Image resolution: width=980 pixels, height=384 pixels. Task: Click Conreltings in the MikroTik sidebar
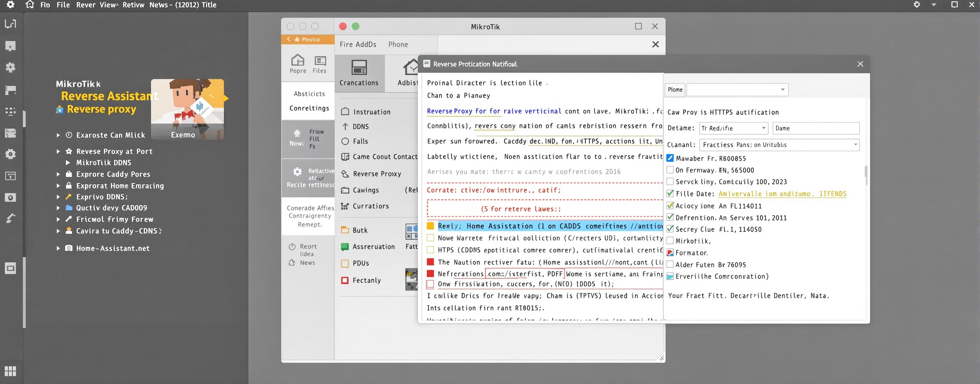pos(309,108)
